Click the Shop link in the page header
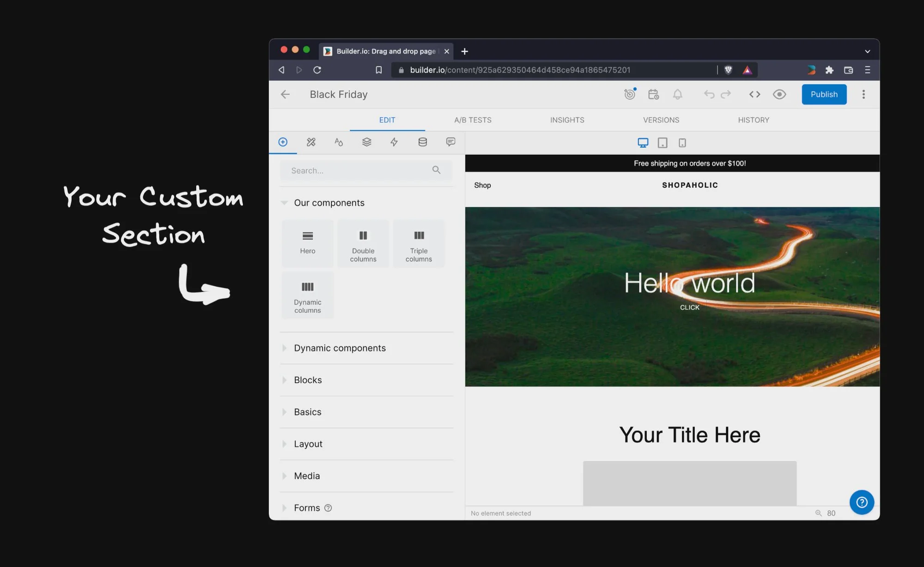Screen dimensions: 924x567 click(x=482, y=185)
